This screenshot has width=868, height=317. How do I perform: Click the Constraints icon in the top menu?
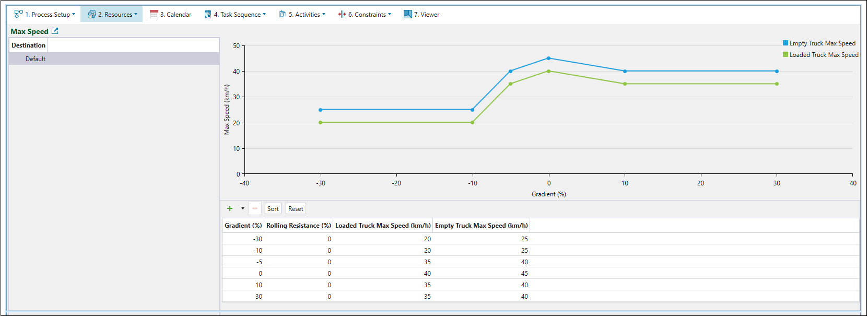(x=342, y=14)
